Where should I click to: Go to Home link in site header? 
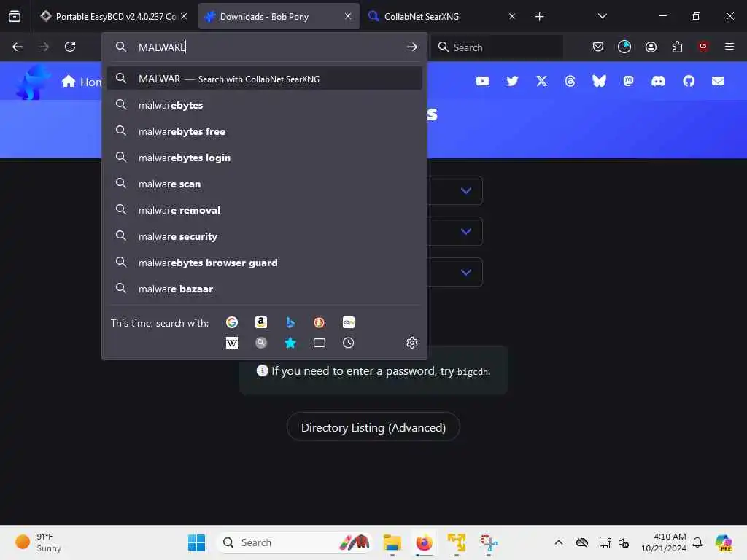[x=82, y=82]
